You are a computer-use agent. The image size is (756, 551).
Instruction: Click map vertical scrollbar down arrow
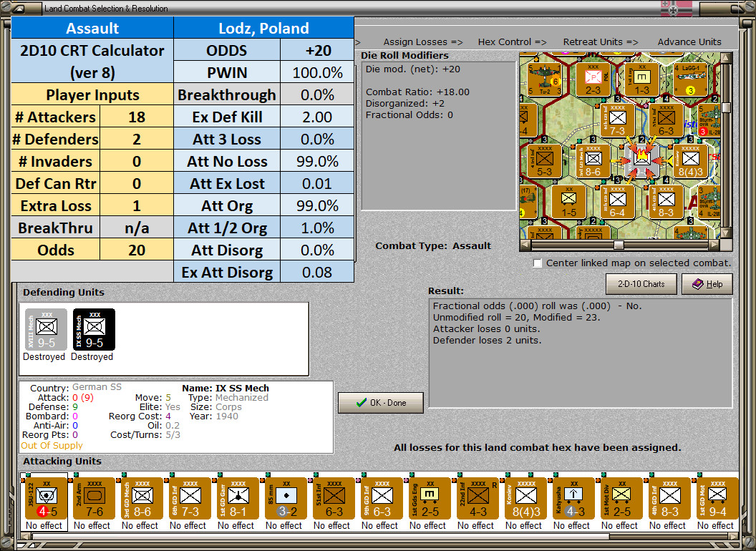tap(726, 233)
